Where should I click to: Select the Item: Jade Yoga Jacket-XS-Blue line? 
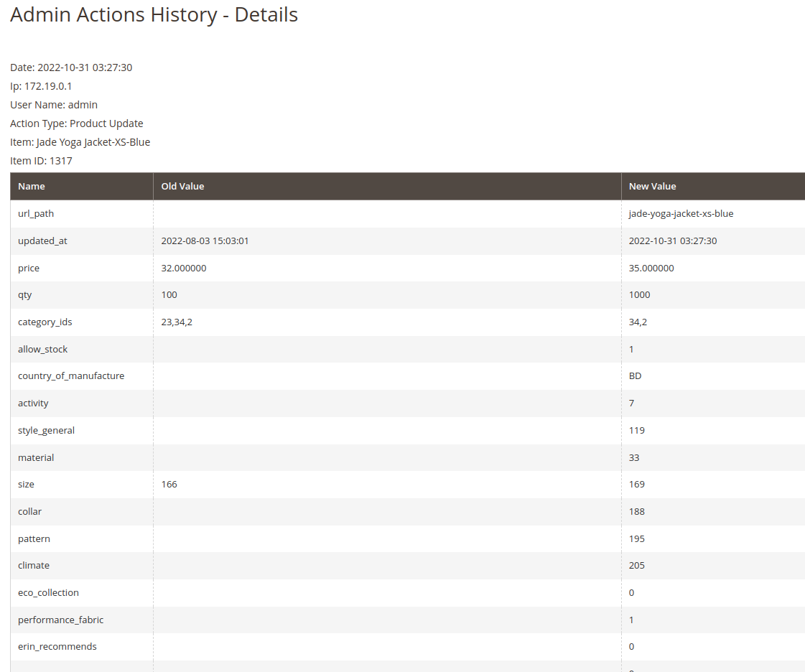80,142
